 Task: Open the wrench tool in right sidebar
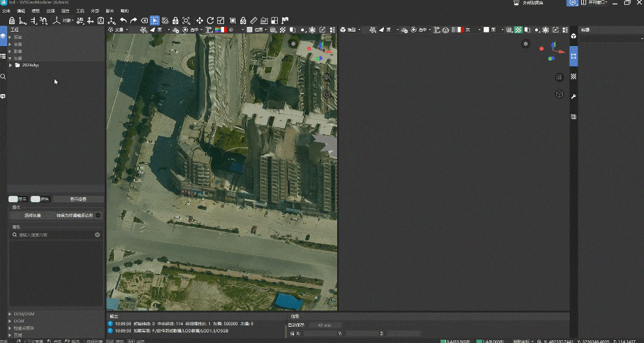point(573,96)
